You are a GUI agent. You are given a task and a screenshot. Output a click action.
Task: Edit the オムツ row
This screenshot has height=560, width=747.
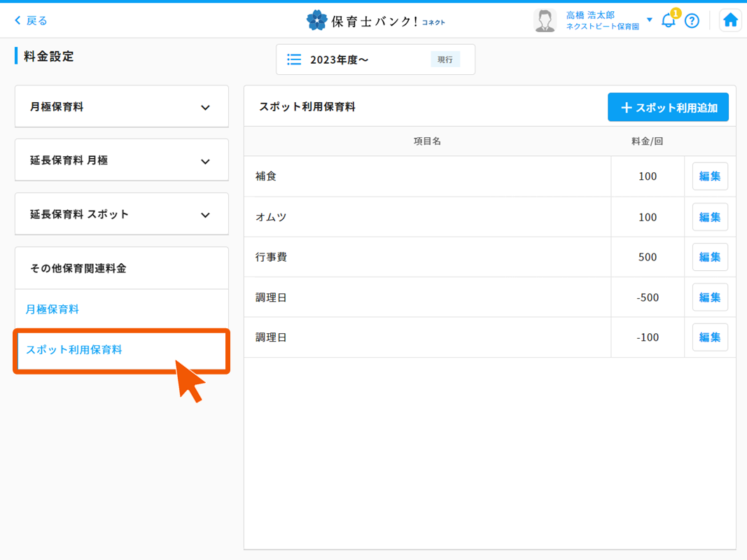click(710, 217)
